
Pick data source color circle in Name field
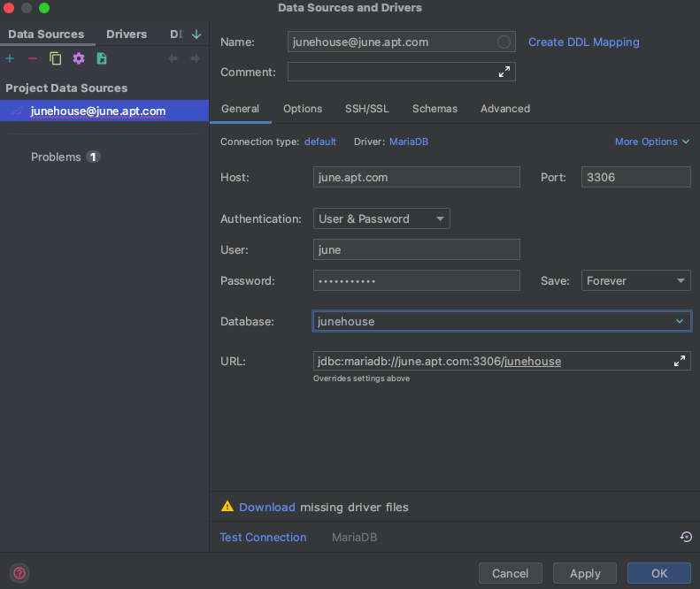point(504,42)
